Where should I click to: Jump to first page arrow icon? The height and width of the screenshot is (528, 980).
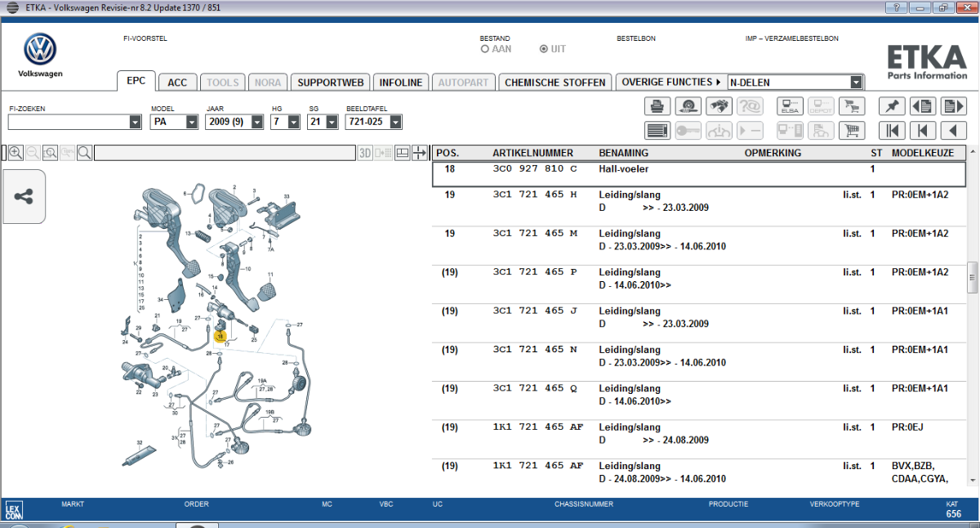click(x=892, y=131)
